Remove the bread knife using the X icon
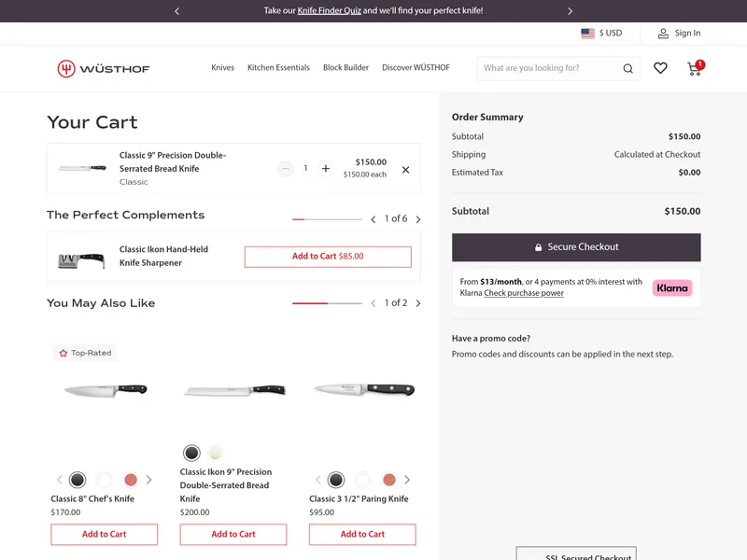This screenshot has height=560, width=747. tap(405, 170)
